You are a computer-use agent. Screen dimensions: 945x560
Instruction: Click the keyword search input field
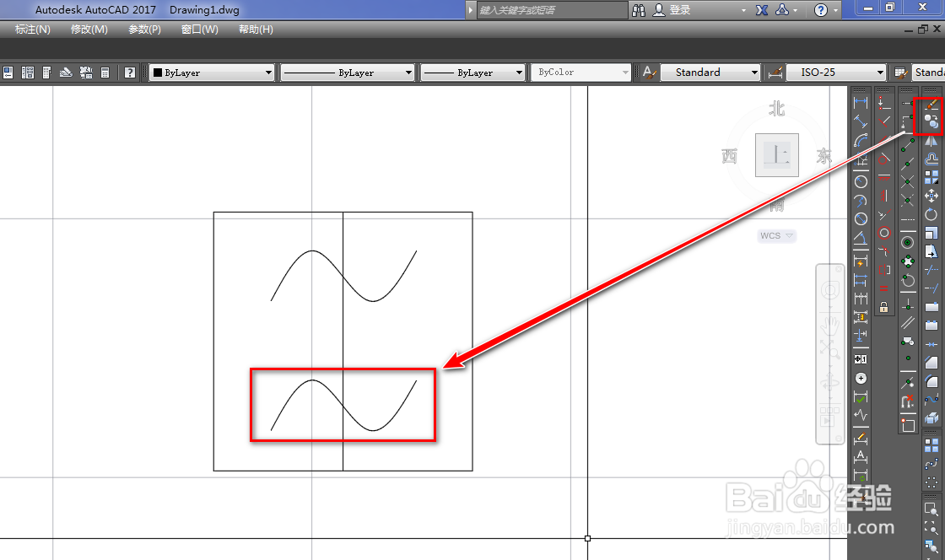point(552,9)
